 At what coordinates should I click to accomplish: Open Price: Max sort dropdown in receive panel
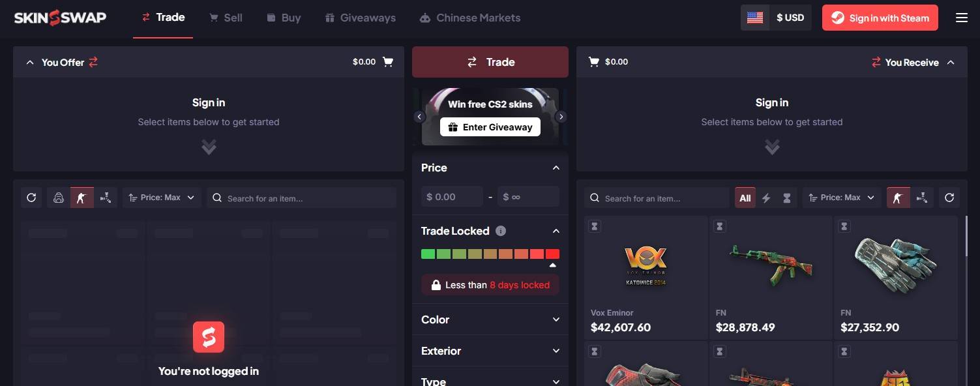[842, 198]
